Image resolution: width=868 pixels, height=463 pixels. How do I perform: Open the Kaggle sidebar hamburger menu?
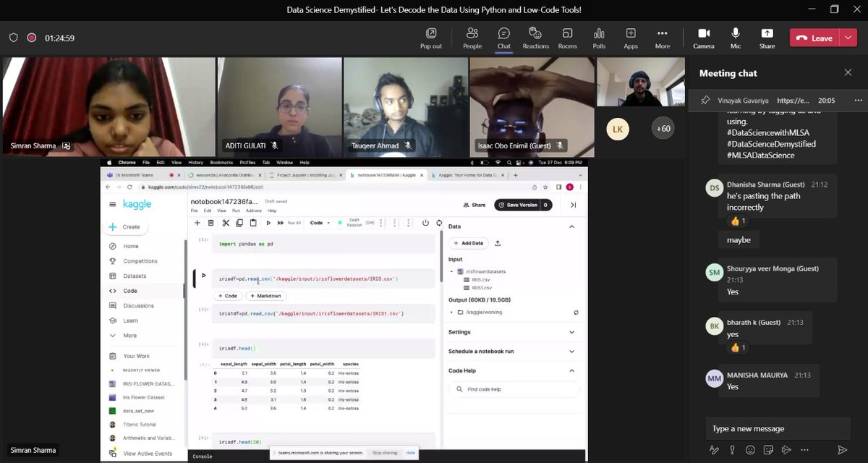click(112, 205)
